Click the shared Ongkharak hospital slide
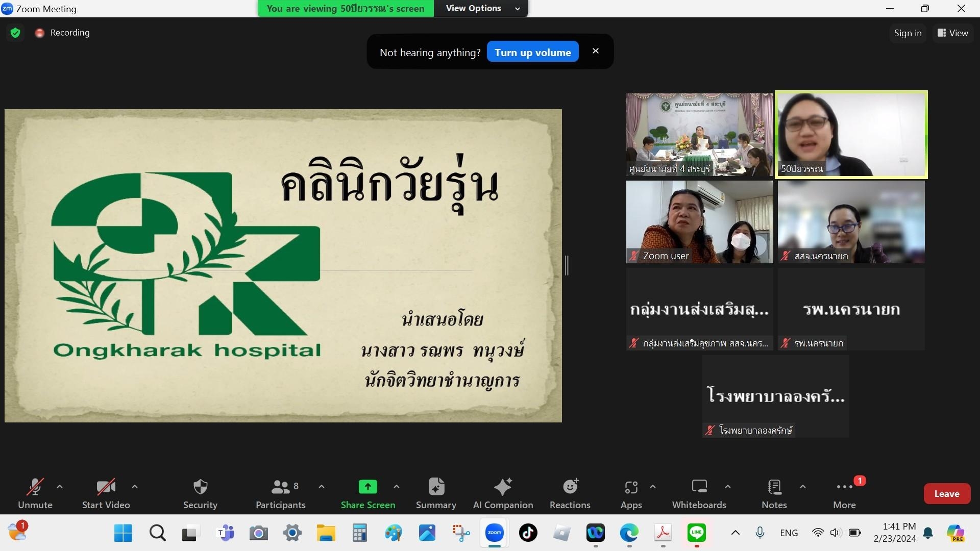Viewport: 980px width, 551px height. click(283, 265)
